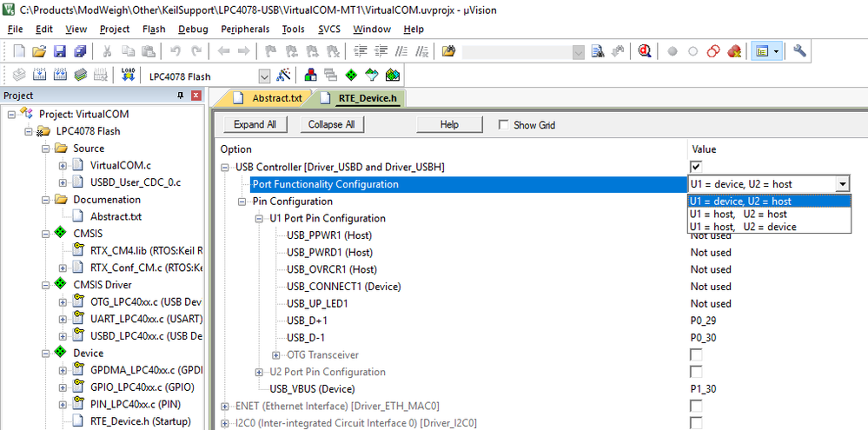Enable ENET Ethernet Interface checkbox

tap(696, 407)
